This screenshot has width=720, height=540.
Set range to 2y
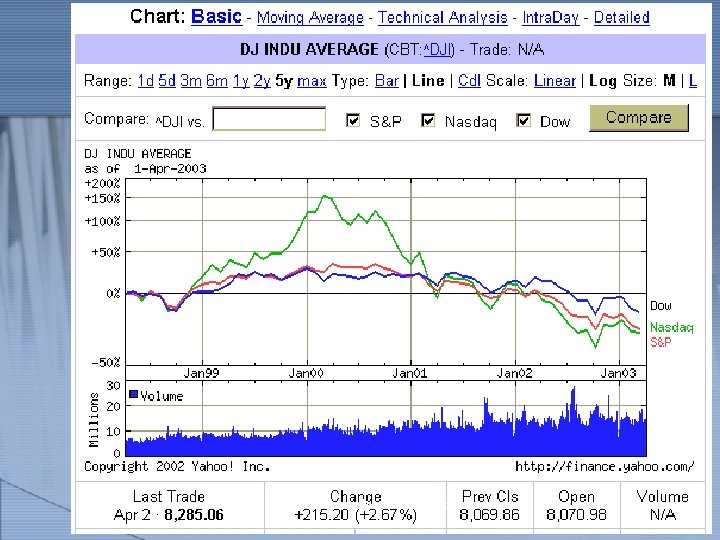(262, 81)
